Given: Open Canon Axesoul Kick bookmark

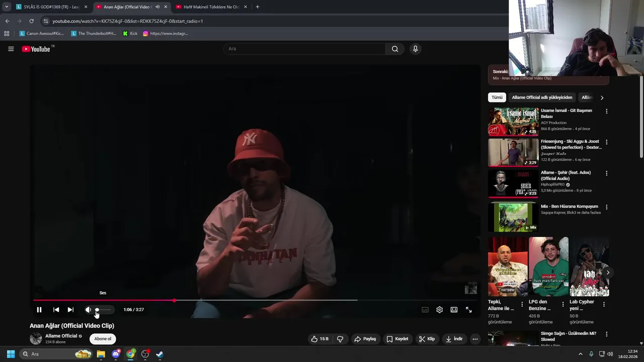Looking at the screenshot, I should click(42, 34).
